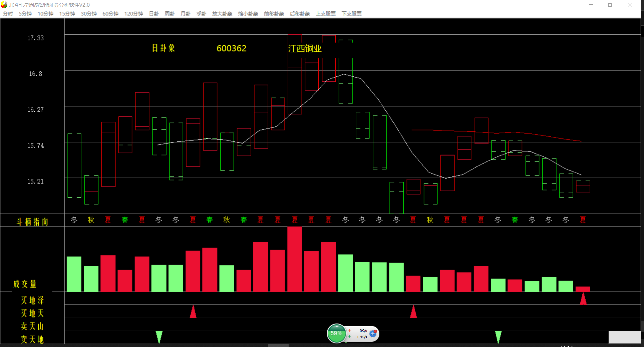Click the left green 卖天地 arrow marker
The image size is (644, 347).
click(159, 337)
